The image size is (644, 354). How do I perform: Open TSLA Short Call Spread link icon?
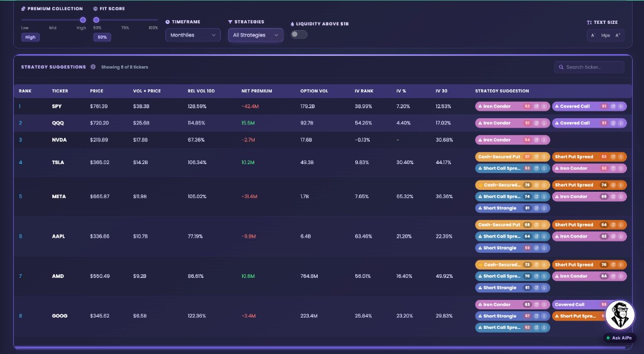tap(536, 169)
